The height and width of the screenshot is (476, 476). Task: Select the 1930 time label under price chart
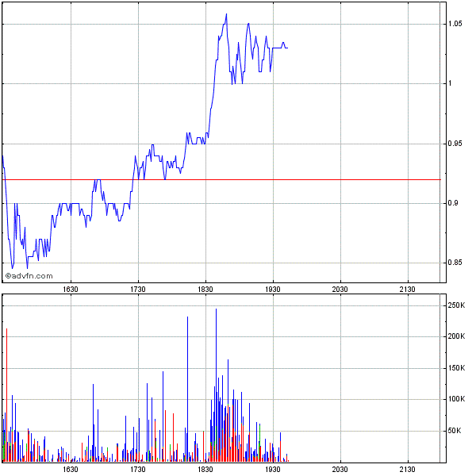tap(273, 290)
